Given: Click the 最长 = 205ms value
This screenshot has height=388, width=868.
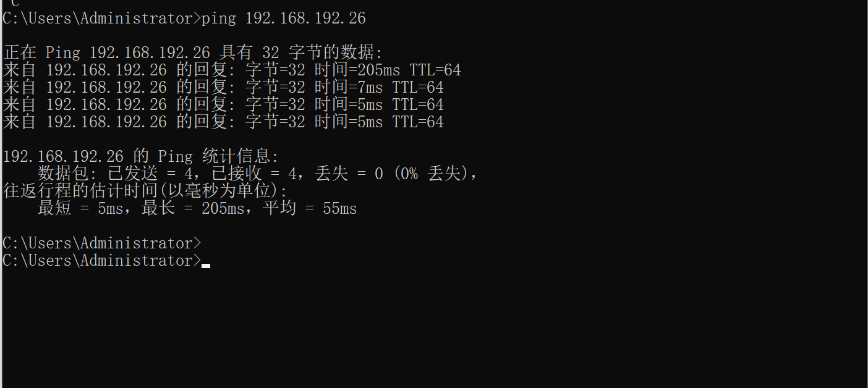Looking at the screenshot, I should (193, 209).
